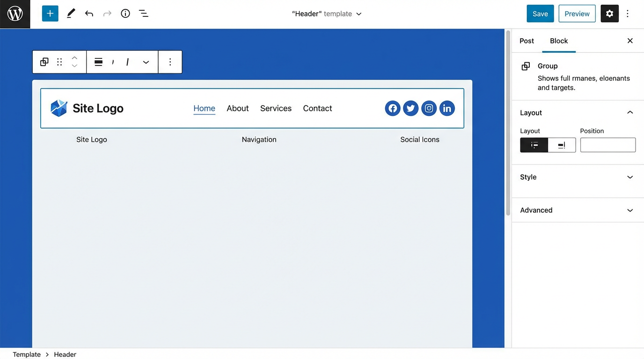Open the Document Overview list icon
The height and width of the screenshot is (359, 644).
click(x=143, y=13)
